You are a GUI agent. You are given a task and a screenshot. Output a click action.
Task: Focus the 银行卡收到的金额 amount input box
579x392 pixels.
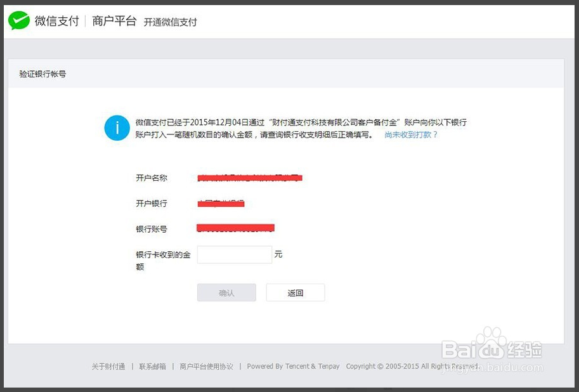coord(234,254)
